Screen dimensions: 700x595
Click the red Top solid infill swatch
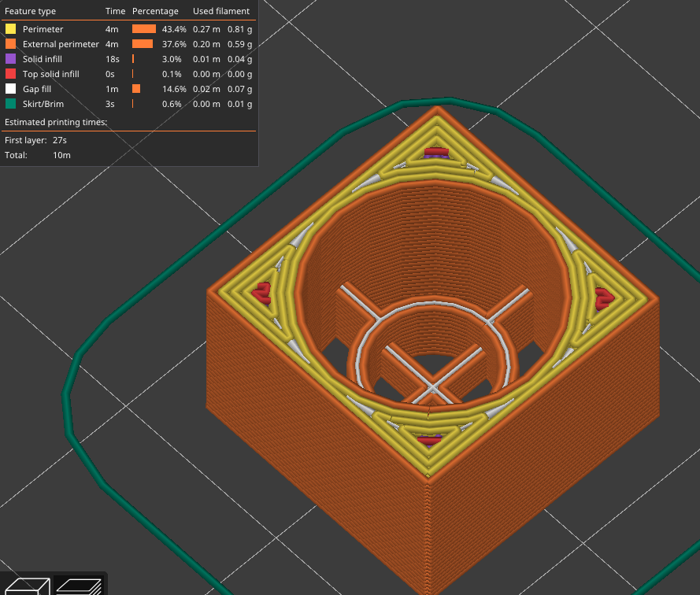click(x=11, y=74)
